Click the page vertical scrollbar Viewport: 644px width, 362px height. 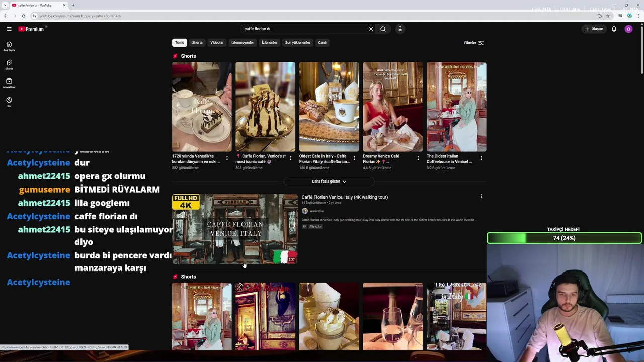[x=641, y=50]
